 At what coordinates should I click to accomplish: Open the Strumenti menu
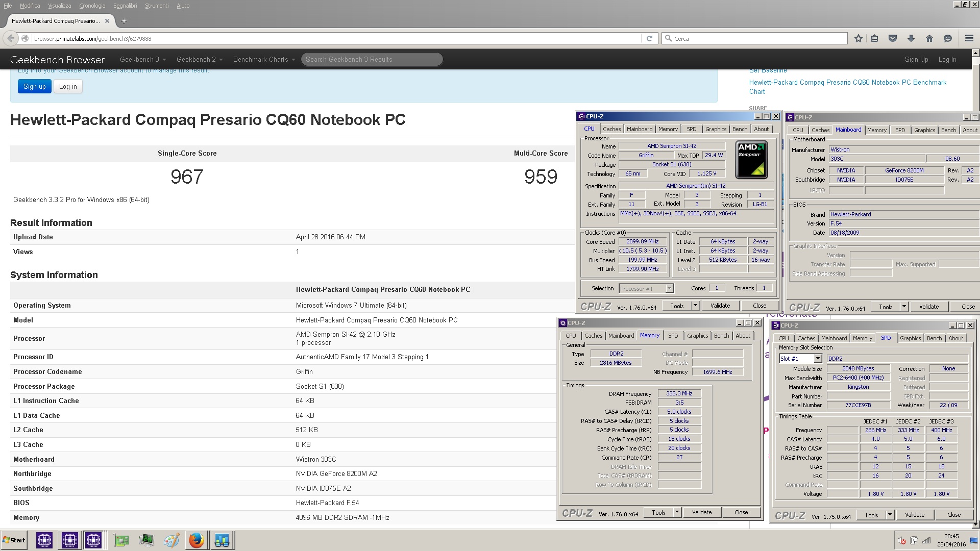[157, 6]
